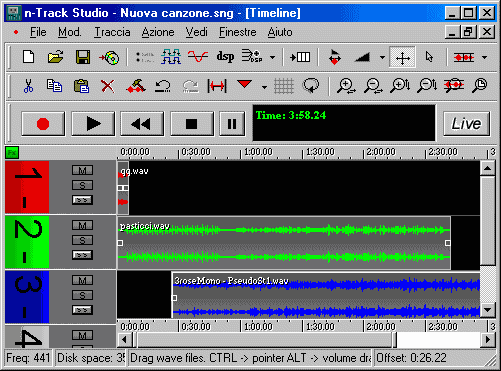Click the red bracket selection range icon
Screen dimensions: 501x371
(217, 86)
